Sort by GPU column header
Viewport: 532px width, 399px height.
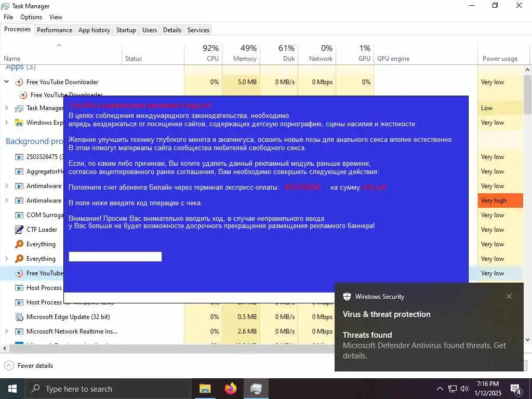(x=355, y=54)
